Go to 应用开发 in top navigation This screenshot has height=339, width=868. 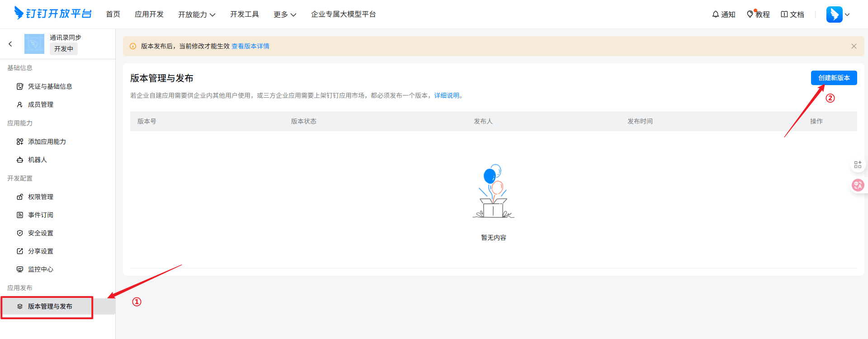pos(149,14)
